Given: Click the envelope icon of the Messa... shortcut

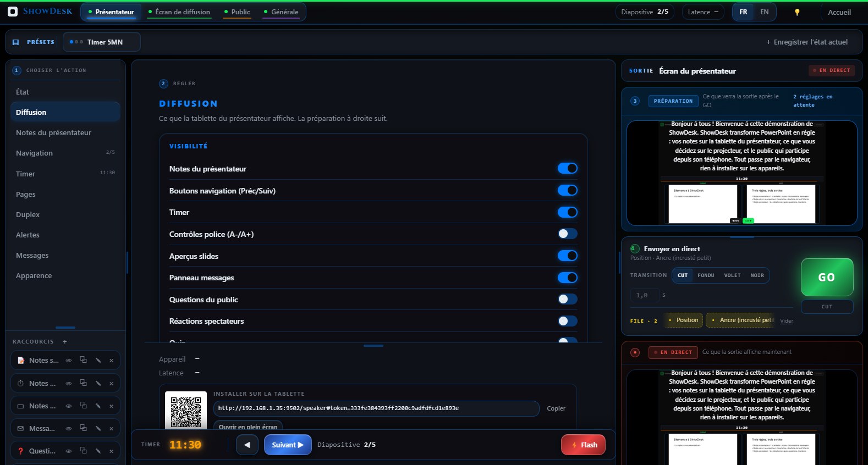Looking at the screenshot, I should pyautogui.click(x=20, y=428).
